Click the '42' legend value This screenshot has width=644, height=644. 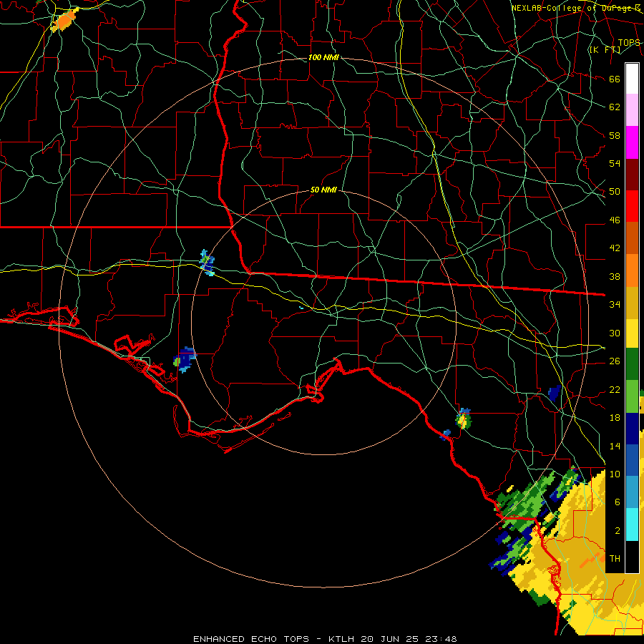(x=615, y=248)
